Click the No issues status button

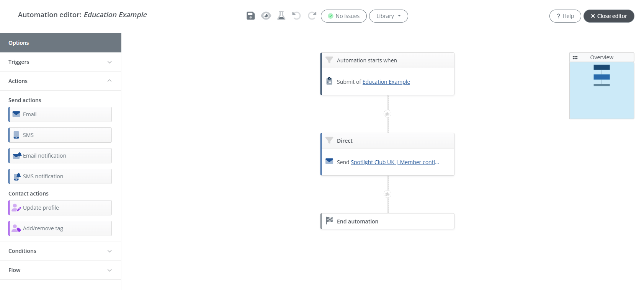pos(343,16)
